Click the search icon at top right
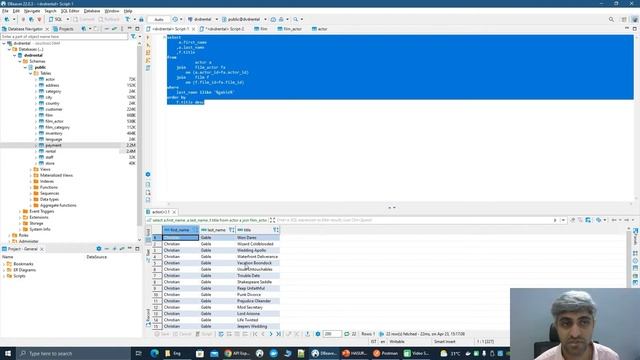 pos(611,19)
